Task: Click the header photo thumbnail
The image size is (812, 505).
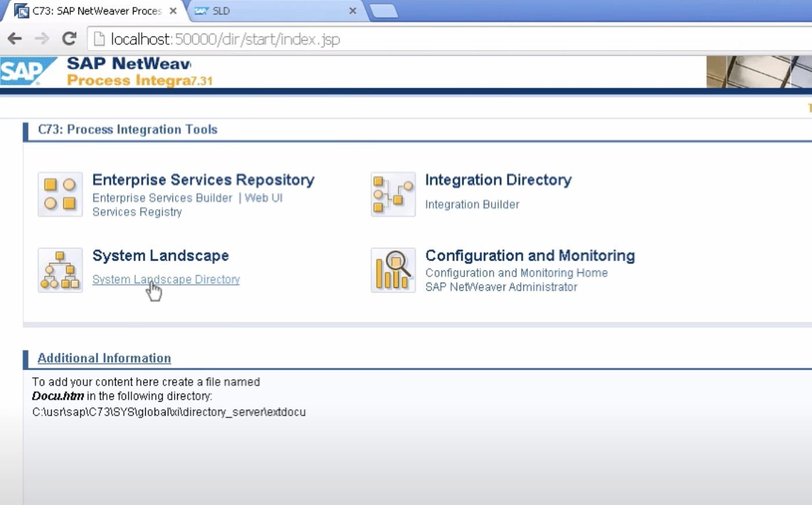Action: coord(759,72)
